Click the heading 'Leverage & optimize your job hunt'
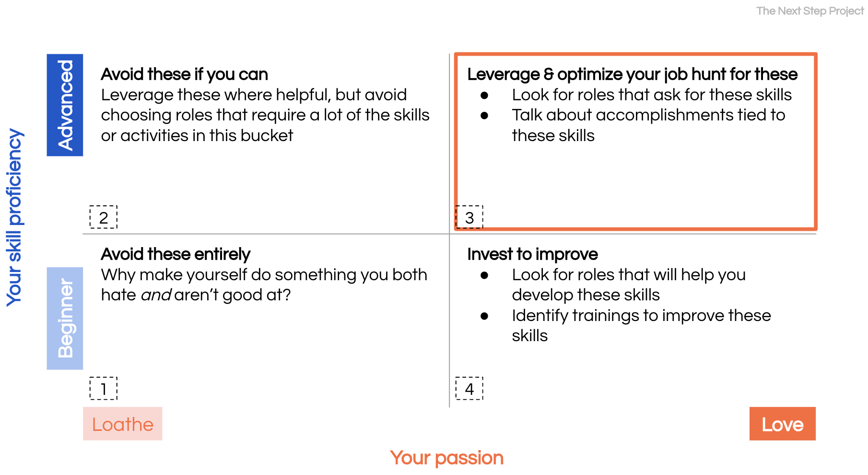868x475 pixels. click(x=633, y=74)
